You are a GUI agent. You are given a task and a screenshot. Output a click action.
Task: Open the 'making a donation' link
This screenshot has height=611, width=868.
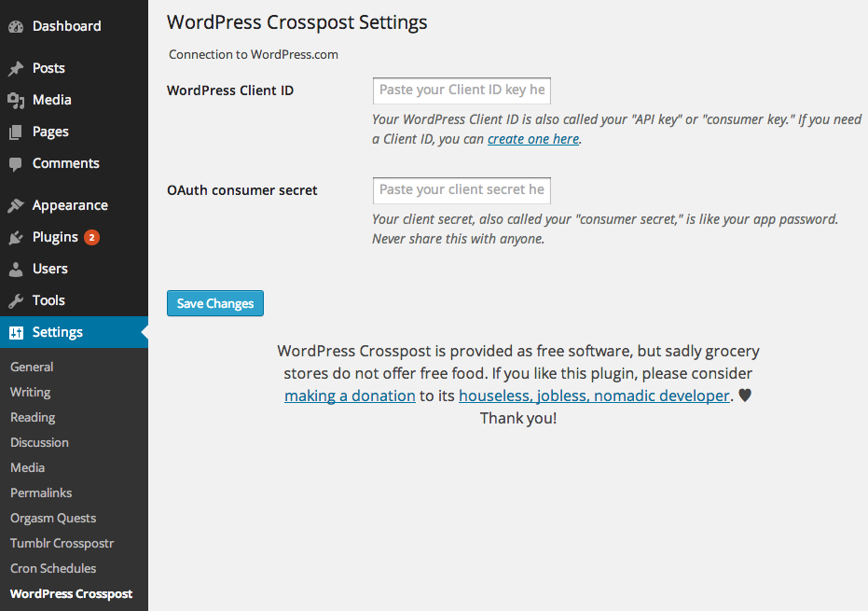pos(350,396)
